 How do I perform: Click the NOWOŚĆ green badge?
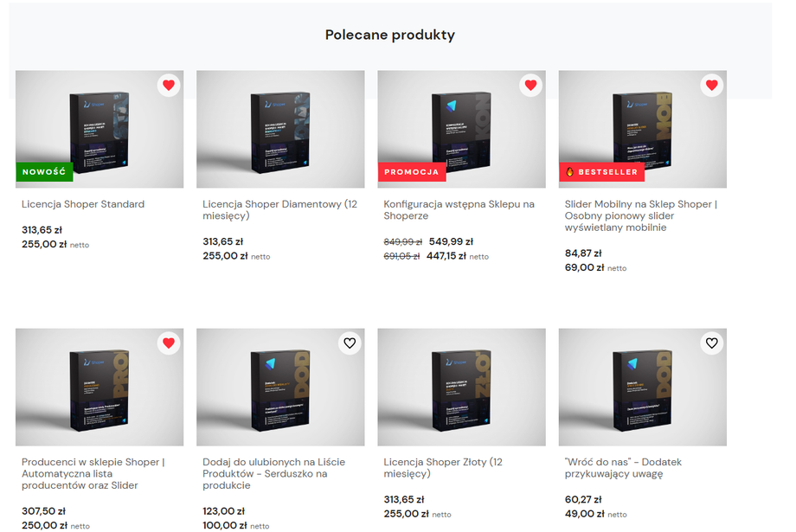click(44, 171)
